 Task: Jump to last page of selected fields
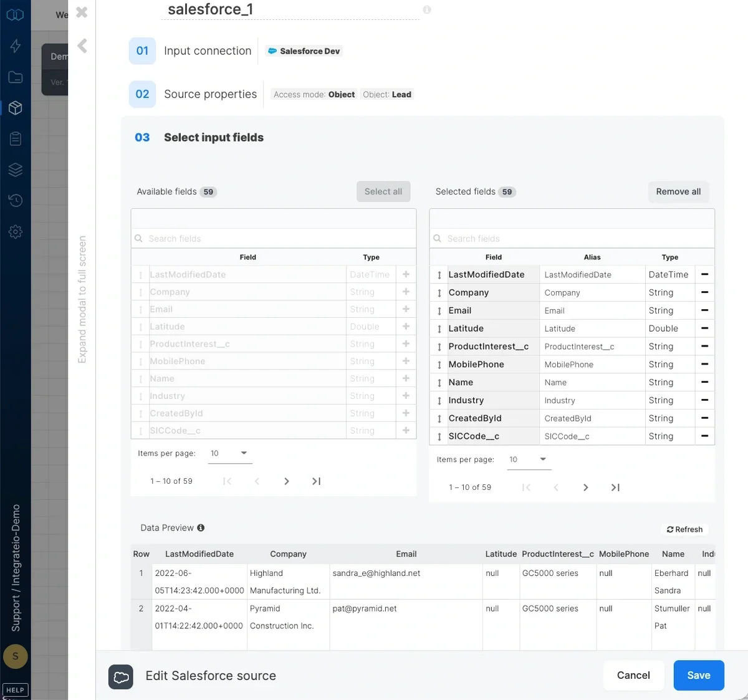[615, 487]
